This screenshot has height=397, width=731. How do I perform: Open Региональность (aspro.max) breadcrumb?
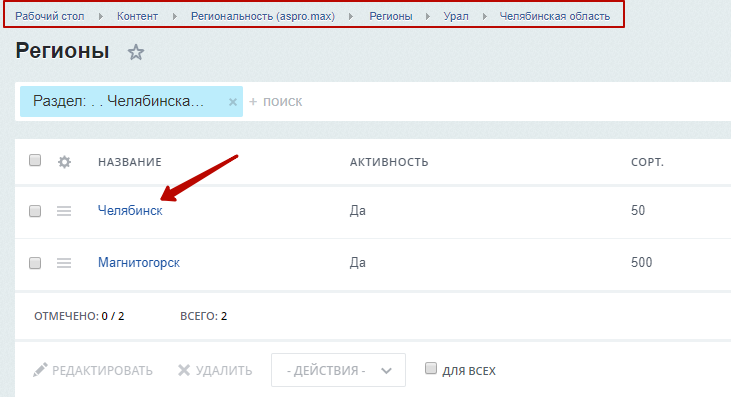point(263,16)
